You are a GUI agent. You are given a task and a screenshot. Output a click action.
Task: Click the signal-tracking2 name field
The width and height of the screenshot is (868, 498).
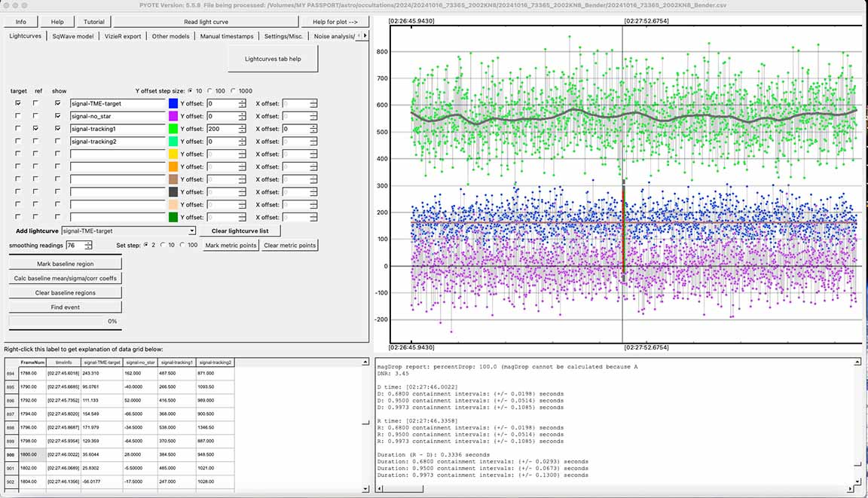click(117, 142)
